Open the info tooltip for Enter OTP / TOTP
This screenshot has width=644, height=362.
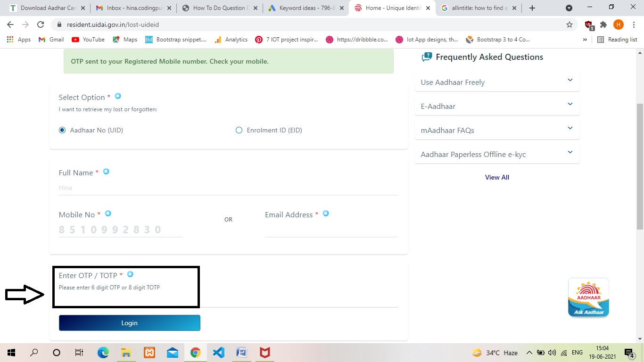130,274
